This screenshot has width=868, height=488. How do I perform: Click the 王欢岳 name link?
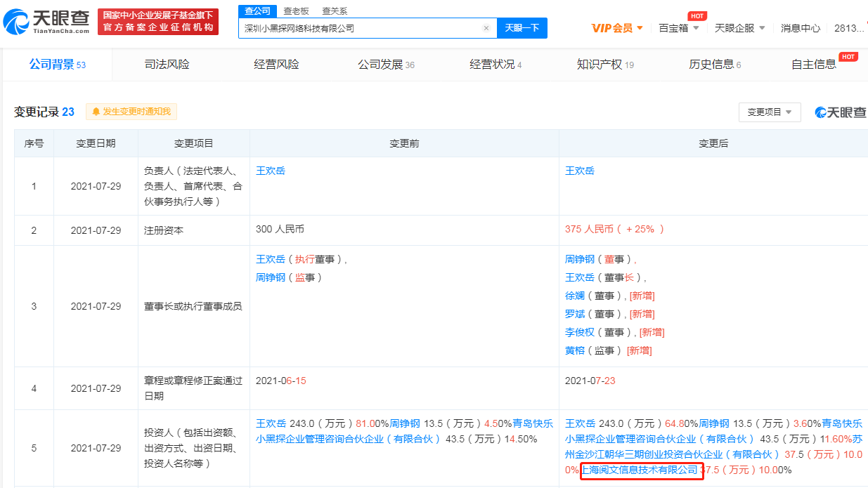(x=271, y=170)
